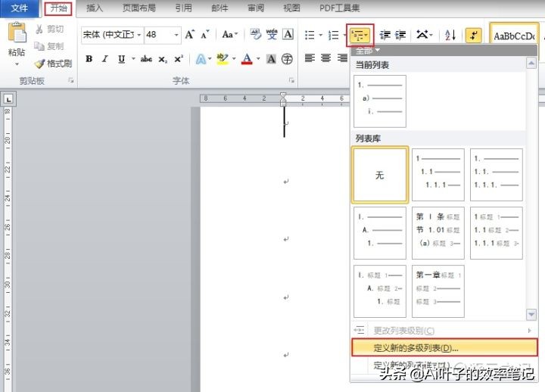Viewport: 545px width, 392px height.
Task: Click the Character Border icon
Action: (x=288, y=34)
